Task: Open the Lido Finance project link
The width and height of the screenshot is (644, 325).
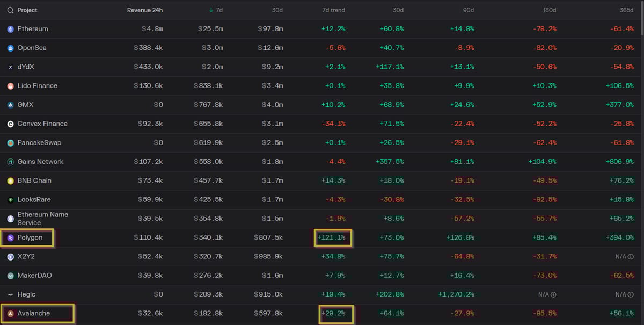Action: pyautogui.click(x=38, y=86)
